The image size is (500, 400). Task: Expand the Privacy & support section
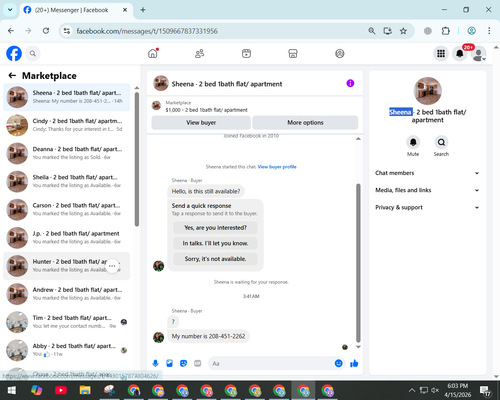(x=427, y=207)
